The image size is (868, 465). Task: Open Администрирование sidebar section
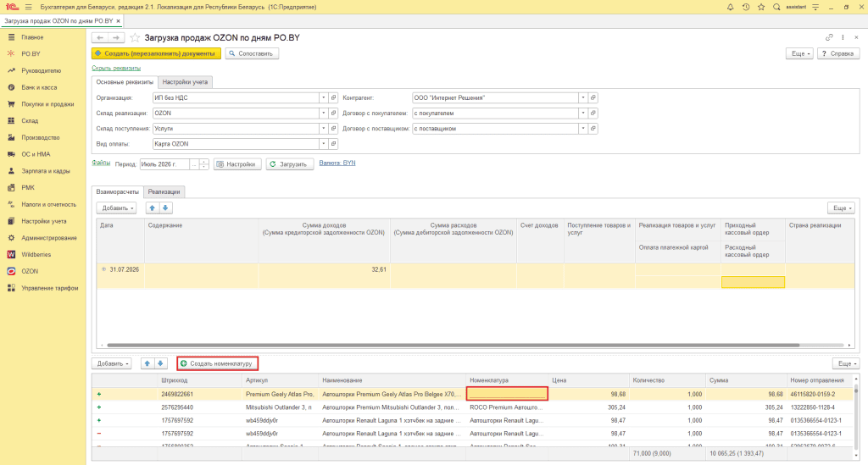pyautogui.click(x=48, y=238)
